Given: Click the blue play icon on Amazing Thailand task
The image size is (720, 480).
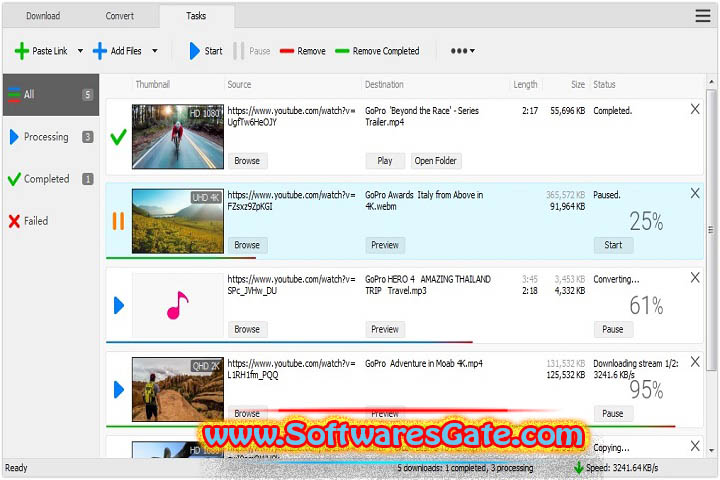Looking at the screenshot, I should tap(119, 305).
